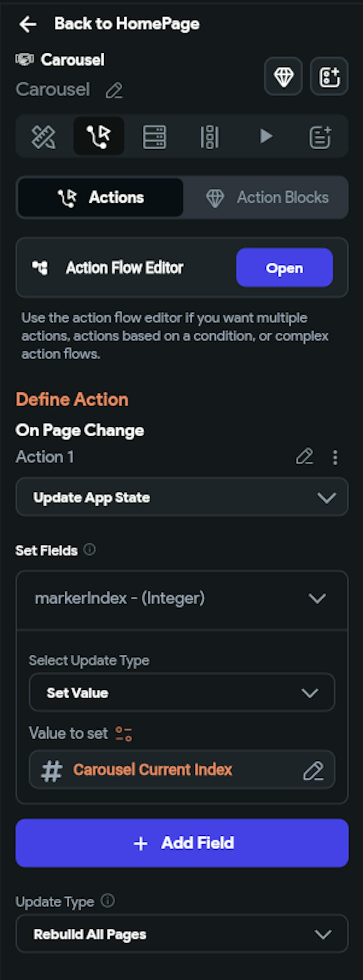This screenshot has height=980, width=363.
Task: Switch to the Action Blocks tab
Action: click(266, 198)
